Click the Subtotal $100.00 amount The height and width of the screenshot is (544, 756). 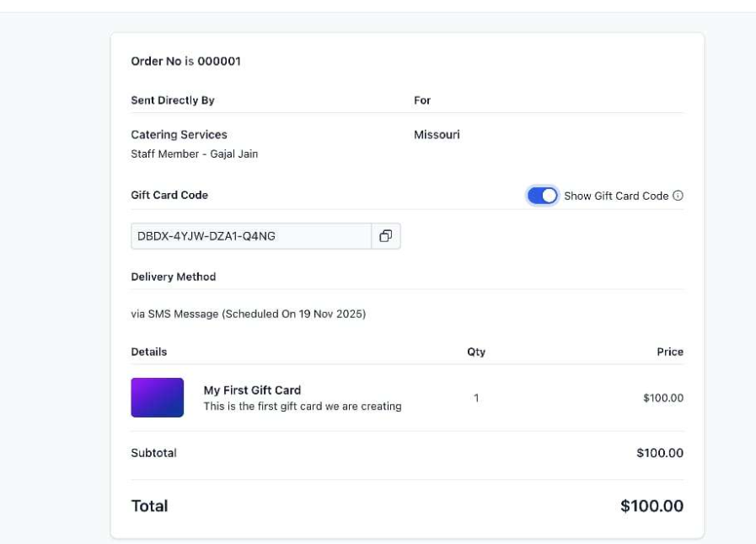tap(660, 453)
